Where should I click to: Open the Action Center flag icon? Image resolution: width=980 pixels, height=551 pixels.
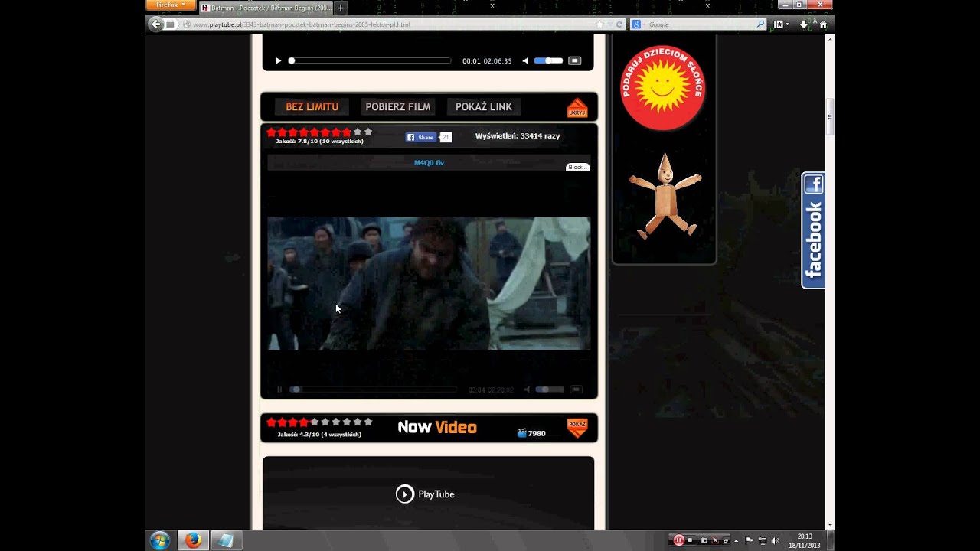(x=750, y=540)
